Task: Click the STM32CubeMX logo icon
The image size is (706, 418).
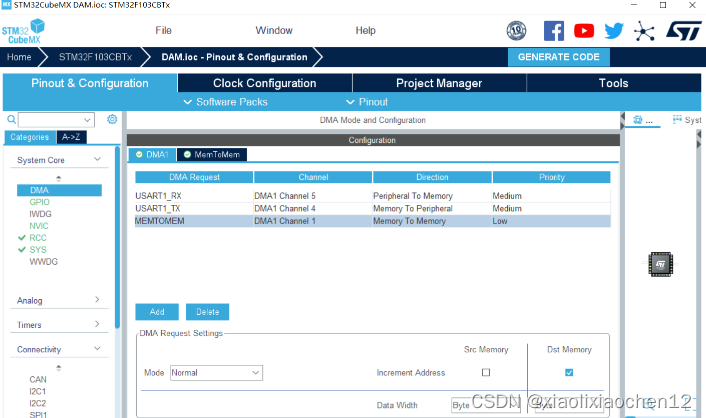Action: pyautogui.click(x=23, y=31)
